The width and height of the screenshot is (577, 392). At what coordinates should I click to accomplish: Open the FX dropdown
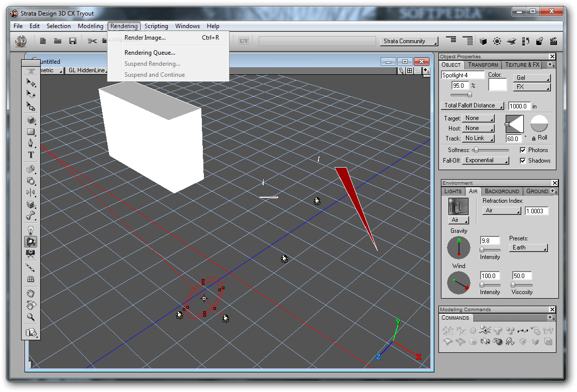(532, 87)
